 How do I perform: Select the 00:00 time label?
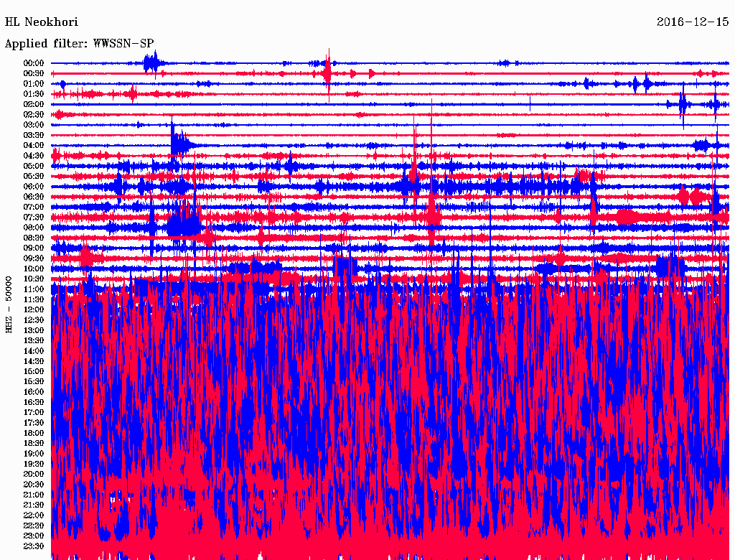click(34, 63)
